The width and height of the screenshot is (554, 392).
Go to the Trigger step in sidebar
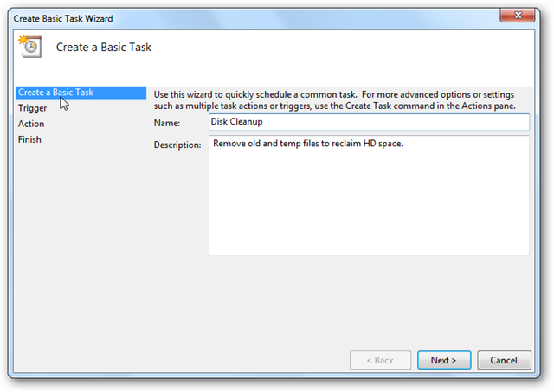click(x=32, y=108)
